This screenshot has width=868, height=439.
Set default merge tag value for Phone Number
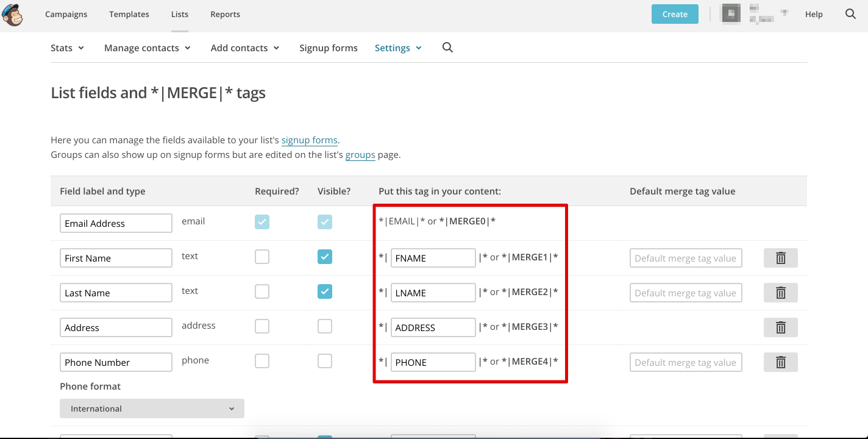(686, 362)
